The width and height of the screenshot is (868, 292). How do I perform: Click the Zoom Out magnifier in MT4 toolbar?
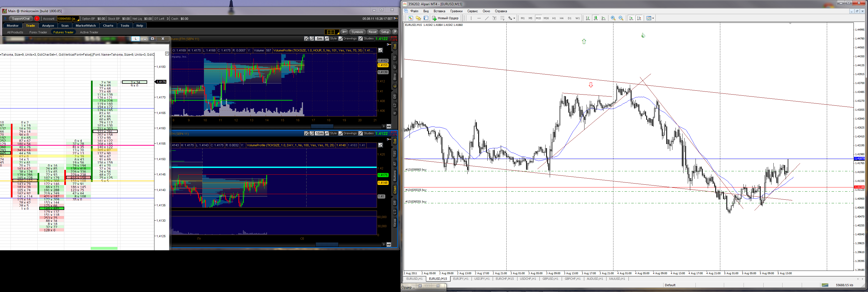621,18
